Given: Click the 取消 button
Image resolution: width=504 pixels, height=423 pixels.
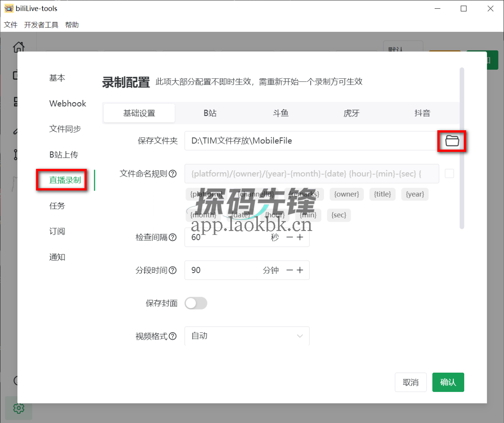Looking at the screenshot, I should 411,382.
